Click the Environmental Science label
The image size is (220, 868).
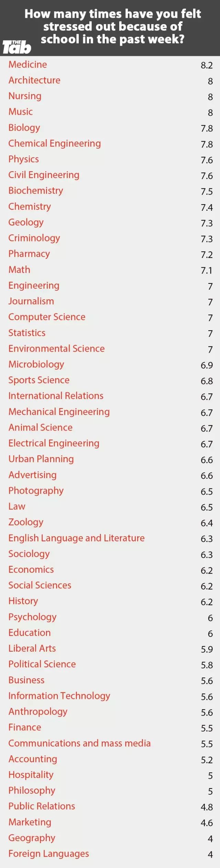(x=56, y=349)
